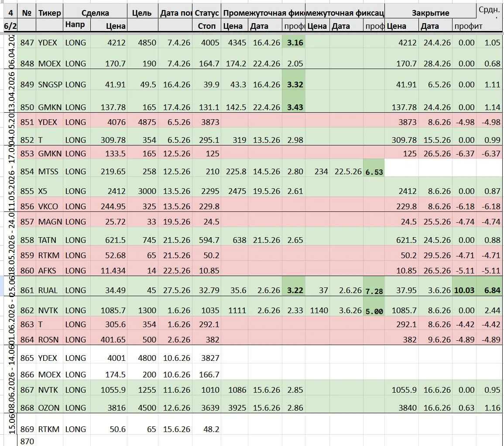Select the Цель column header
The image size is (504, 446).
pyautogui.click(x=142, y=13)
